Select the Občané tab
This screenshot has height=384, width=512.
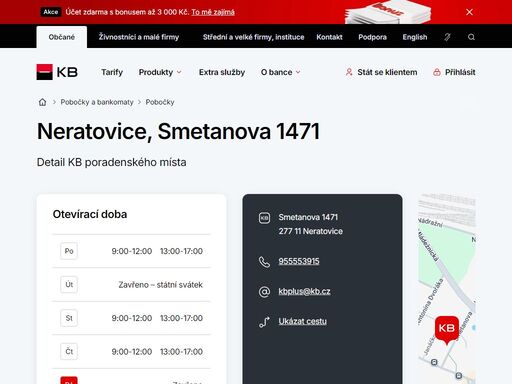pos(62,37)
